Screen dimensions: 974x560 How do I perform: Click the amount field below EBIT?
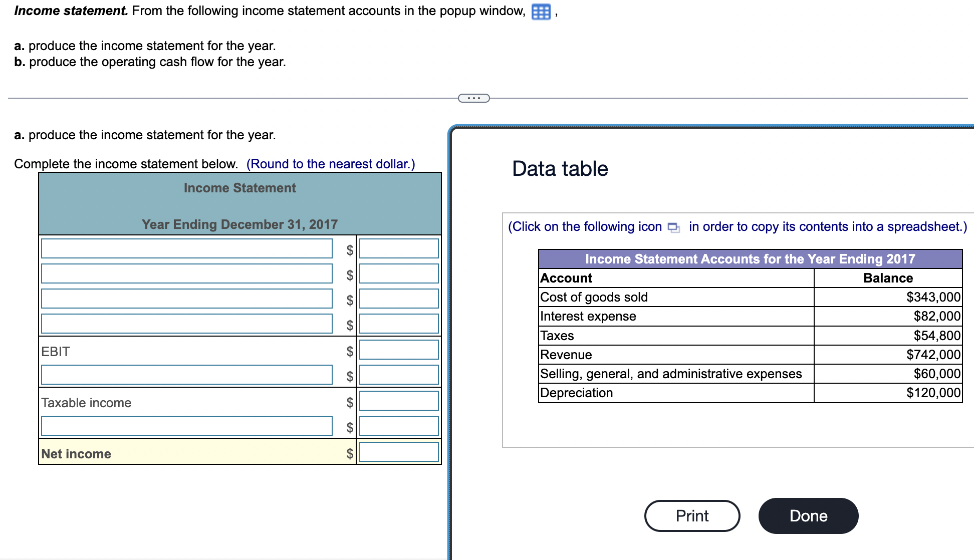(x=398, y=375)
